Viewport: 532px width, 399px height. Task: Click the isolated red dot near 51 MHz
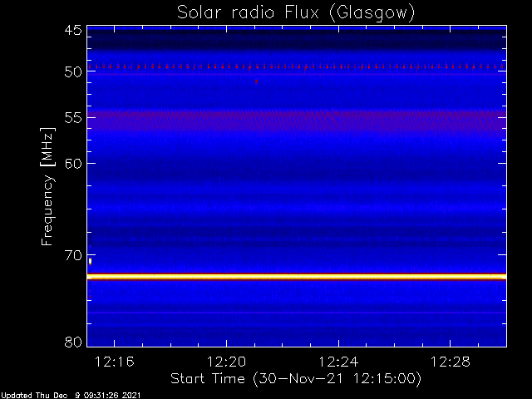(x=257, y=81)
